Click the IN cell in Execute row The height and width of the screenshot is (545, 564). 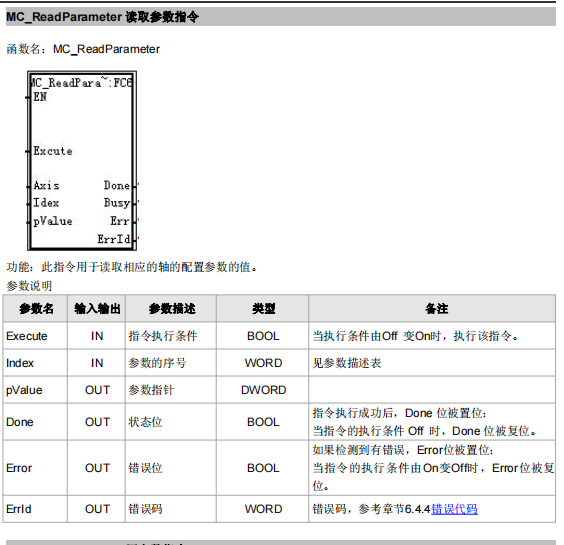[97, 336]
